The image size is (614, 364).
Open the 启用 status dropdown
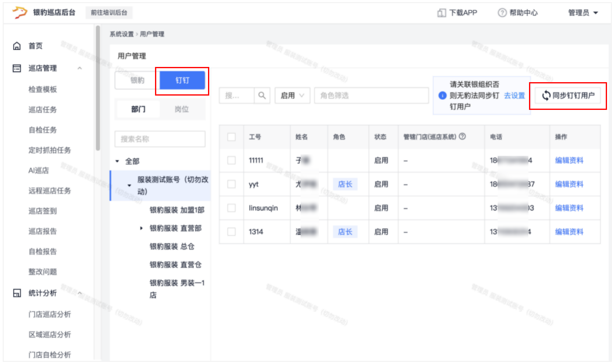click(292, 96)
